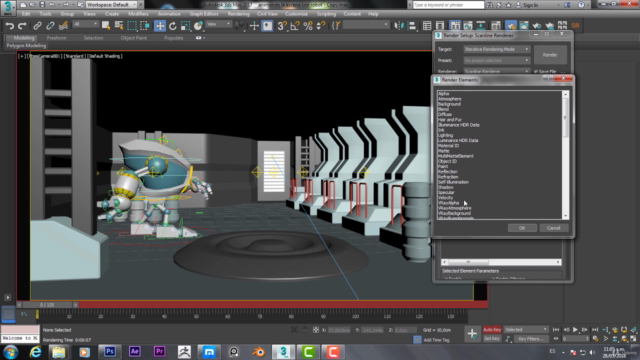Viewport: 640px width, 360px height.
Task: Open the Edit menu
Action: [x=26, y=14]
